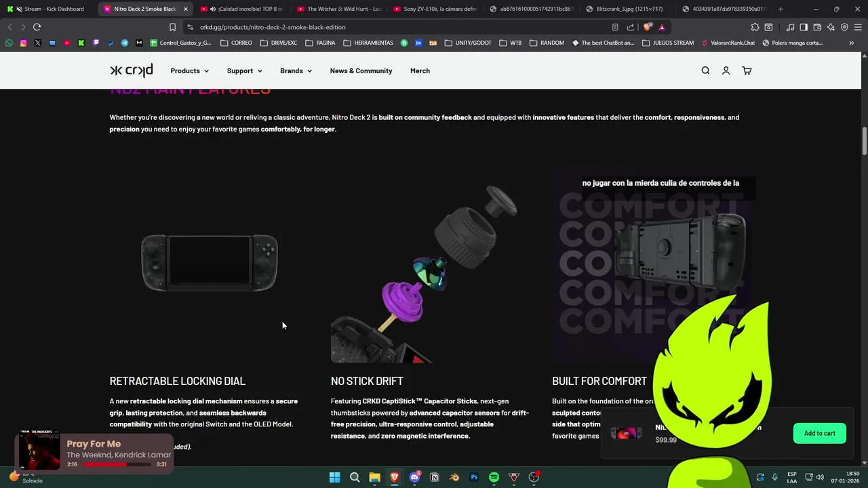
Task: Launch Spotify from the taskbar
Action: pyautogui.click(x=494, y=477)
